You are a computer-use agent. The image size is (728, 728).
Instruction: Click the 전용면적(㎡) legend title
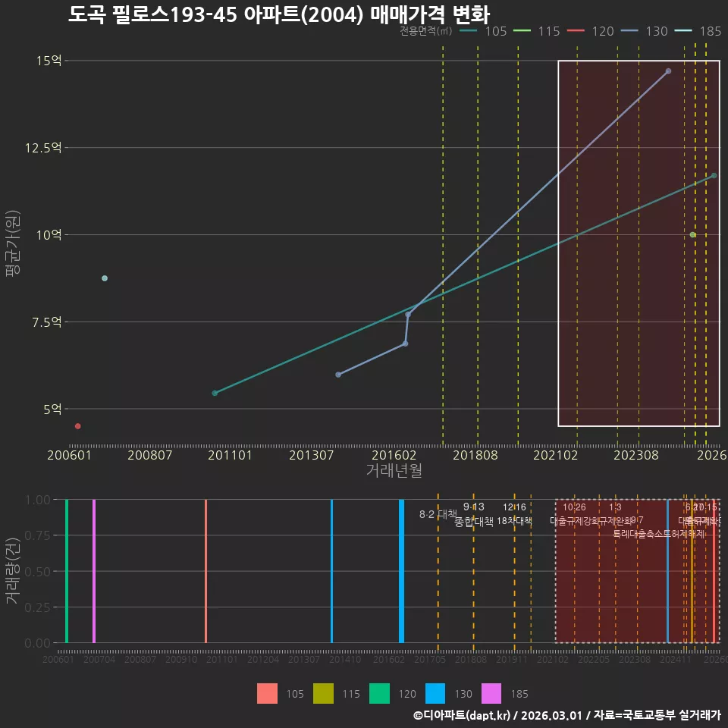point(425,31)
